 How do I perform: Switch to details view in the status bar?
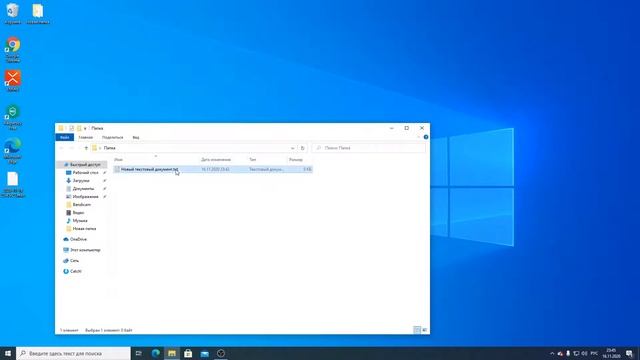(x=417, y=330)
